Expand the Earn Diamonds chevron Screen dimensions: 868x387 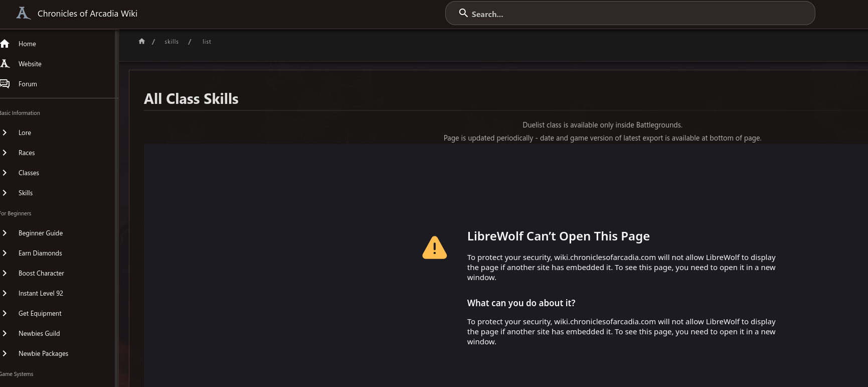(x=5, y=253)
